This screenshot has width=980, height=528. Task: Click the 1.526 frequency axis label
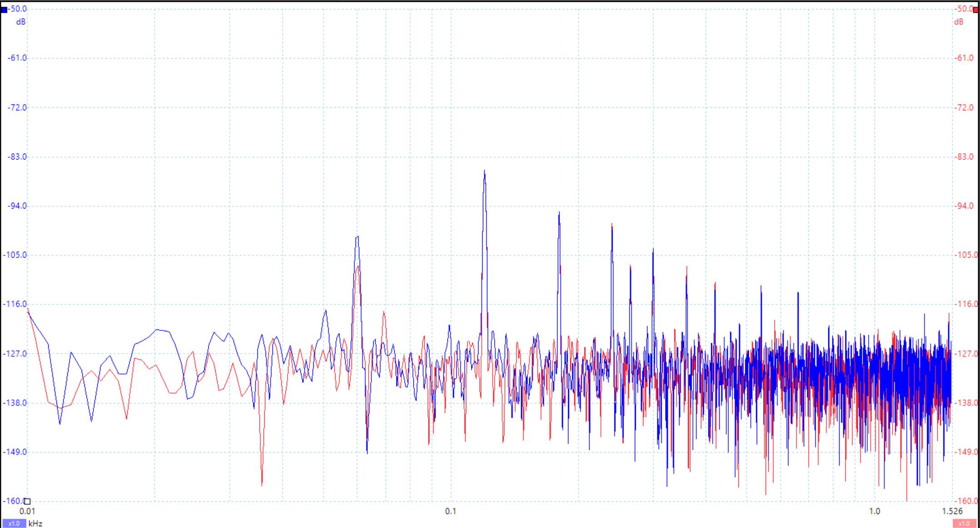[952, 511]
